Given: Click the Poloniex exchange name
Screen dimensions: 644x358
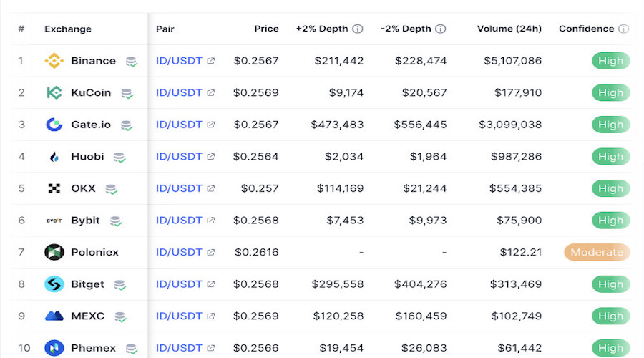Looking at the screenshot, I should coord(95,252).
